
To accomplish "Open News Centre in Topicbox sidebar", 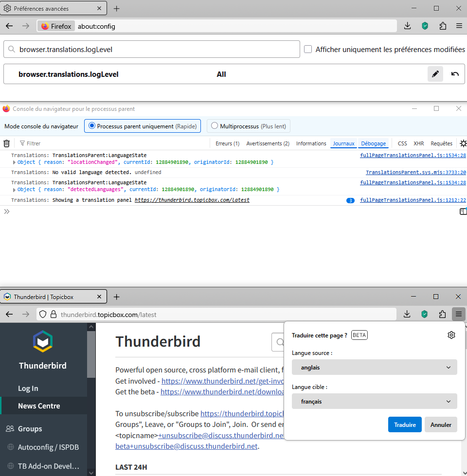I will (39, 405).
